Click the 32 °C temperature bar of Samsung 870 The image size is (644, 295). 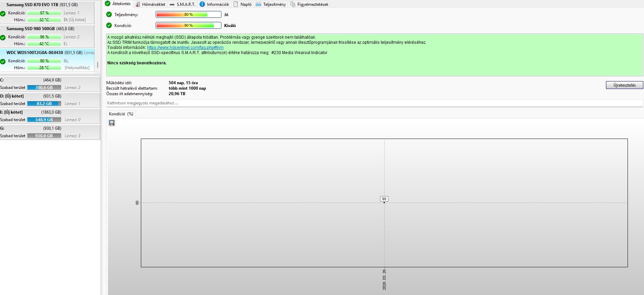pyautogui.click(x=44, y=20)
